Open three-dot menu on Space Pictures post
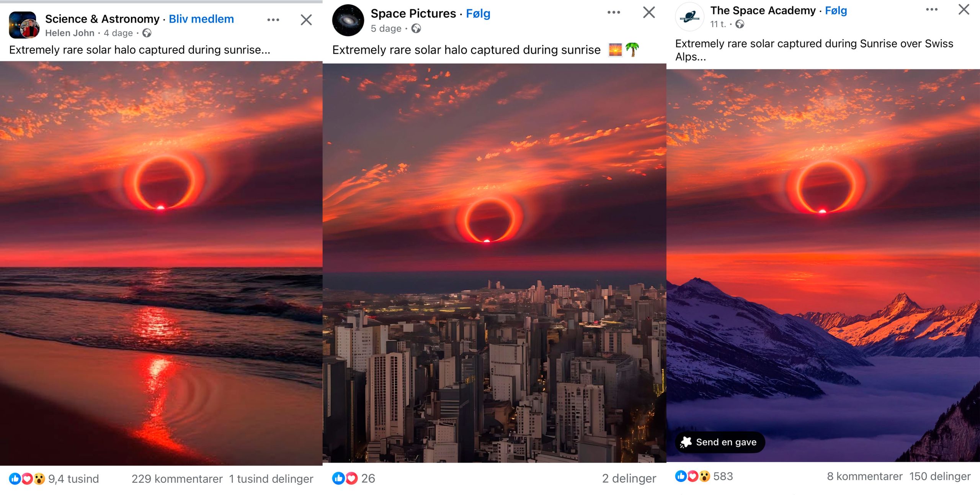 pyautogui.click(x=614, y=13)
